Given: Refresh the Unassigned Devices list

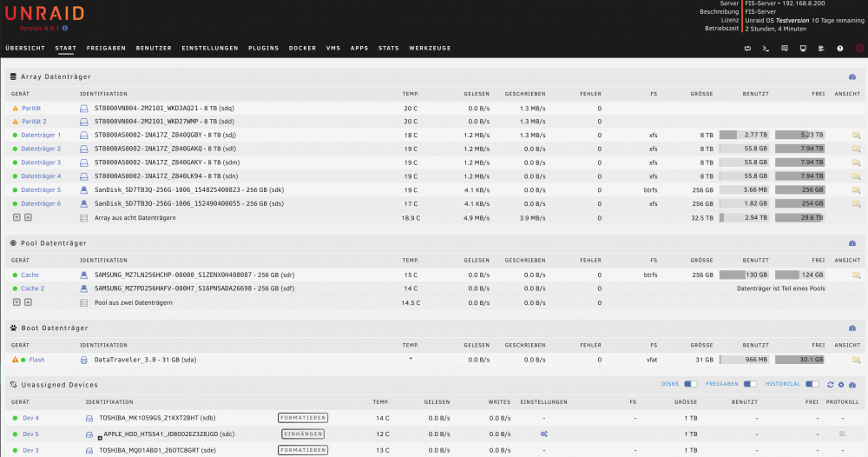Looking at the screenshot, I should pyautogui.click(x=831, y=384).
